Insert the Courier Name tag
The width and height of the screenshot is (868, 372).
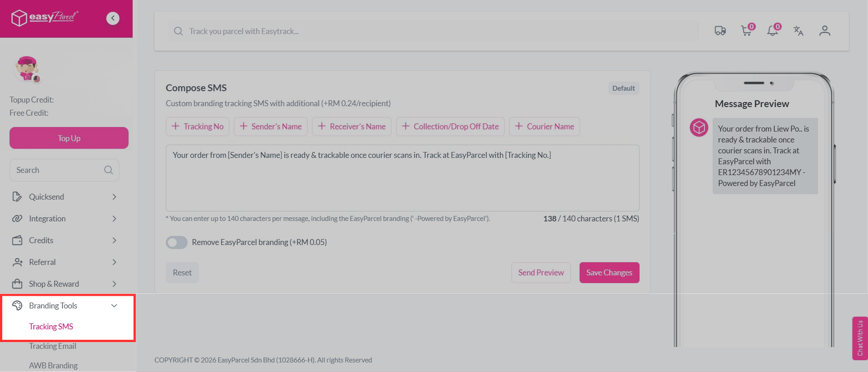click(x=545, y=127)
